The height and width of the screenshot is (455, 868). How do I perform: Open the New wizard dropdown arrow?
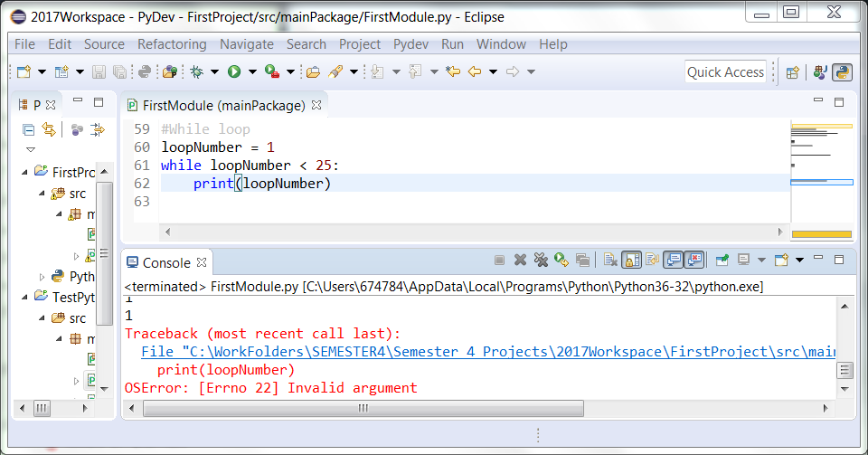coord(42,72)
